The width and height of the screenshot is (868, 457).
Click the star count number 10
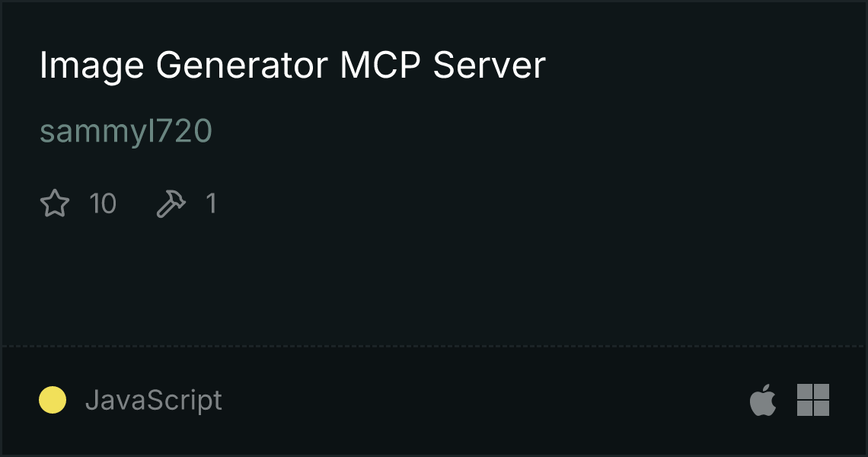pyautogui.click(x=103, y=203)
